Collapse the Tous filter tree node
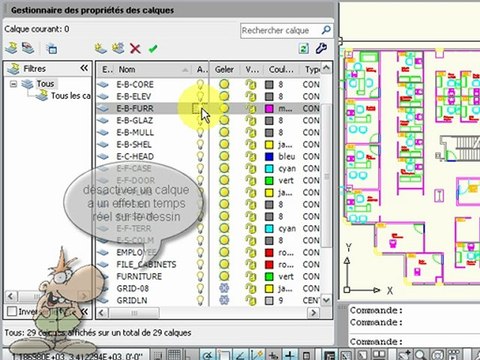480x360 pixels. coord(13,84)
